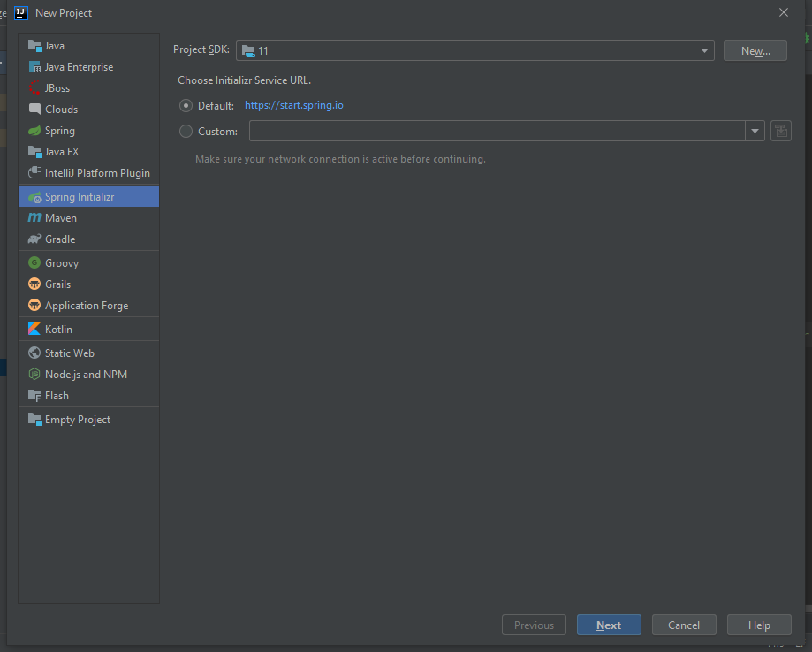The width and height of the screenshot is (812, 652).
Task: Click inside the Custom URL text field
Action: pos(497,132)
